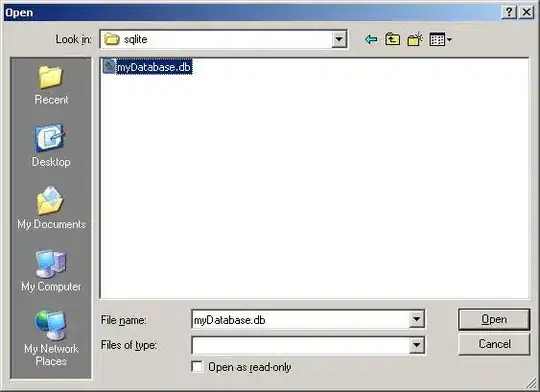540x392 pixels.
Task: Create a new folder
Action: pyautogui.click(x=415, y=40)
